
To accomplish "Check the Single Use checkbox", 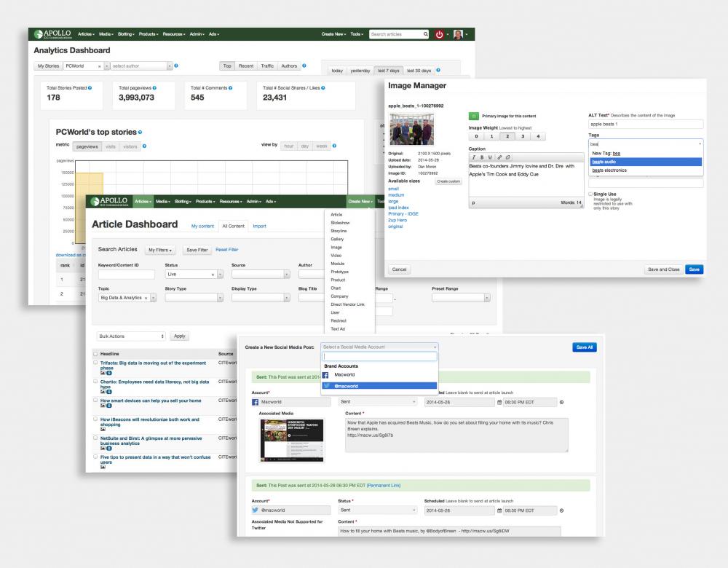I will tap(590, 194).
